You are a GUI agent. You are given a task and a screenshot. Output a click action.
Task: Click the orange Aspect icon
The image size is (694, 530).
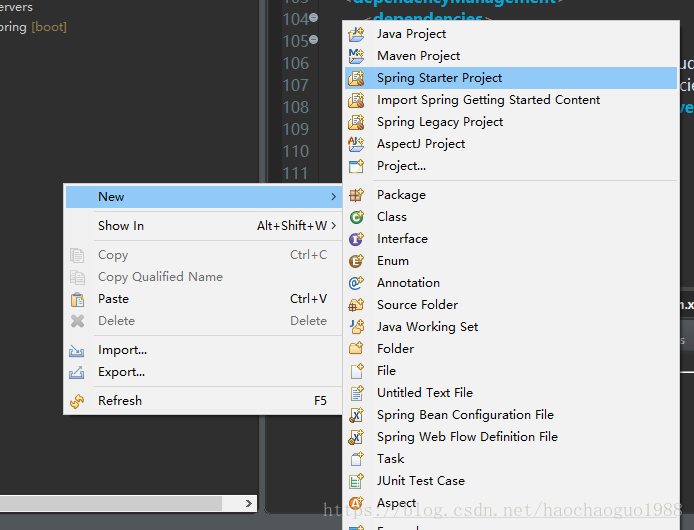point(356,503)
